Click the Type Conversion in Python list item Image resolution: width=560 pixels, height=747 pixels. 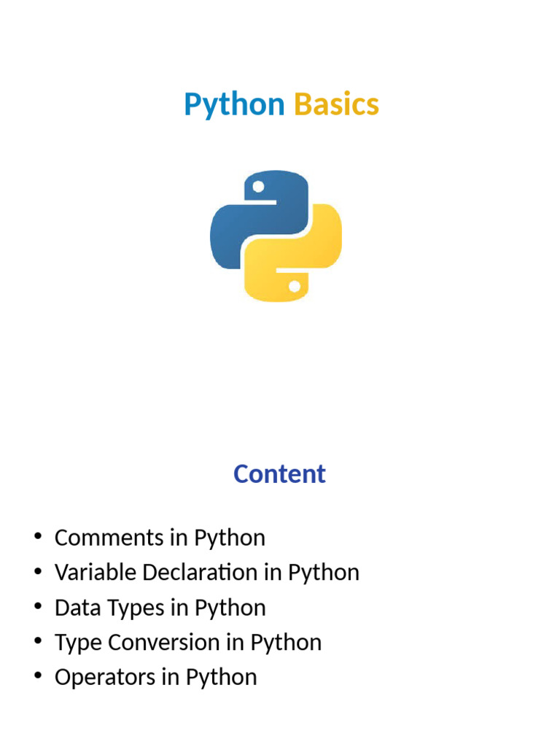187,643
